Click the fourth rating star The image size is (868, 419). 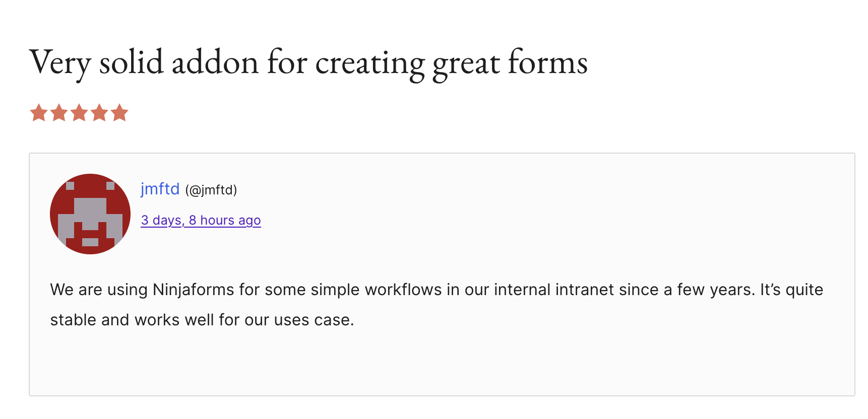[99, 113]
